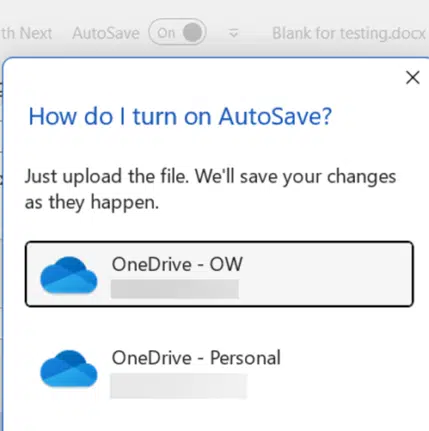This screenshot has width=429, height=431.
Task: Choose the OneDrive - Personal upload location
Action: (x=219, y=370)
